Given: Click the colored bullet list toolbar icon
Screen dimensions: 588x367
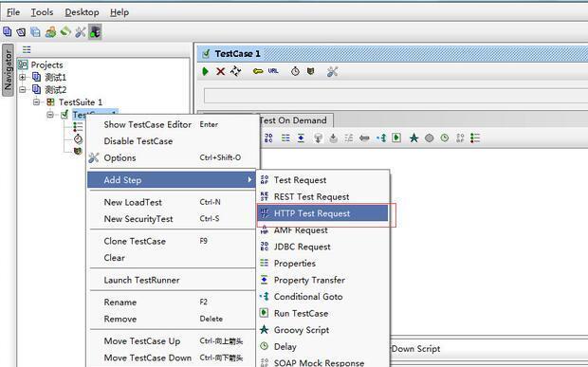Looking at the screenshot, I should (475, 138).
